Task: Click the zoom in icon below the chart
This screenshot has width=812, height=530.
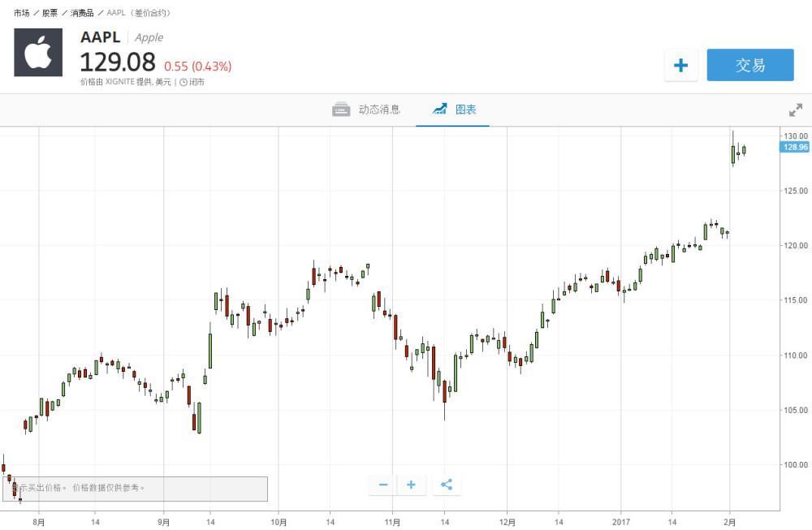Action: (x=411, y=485)
